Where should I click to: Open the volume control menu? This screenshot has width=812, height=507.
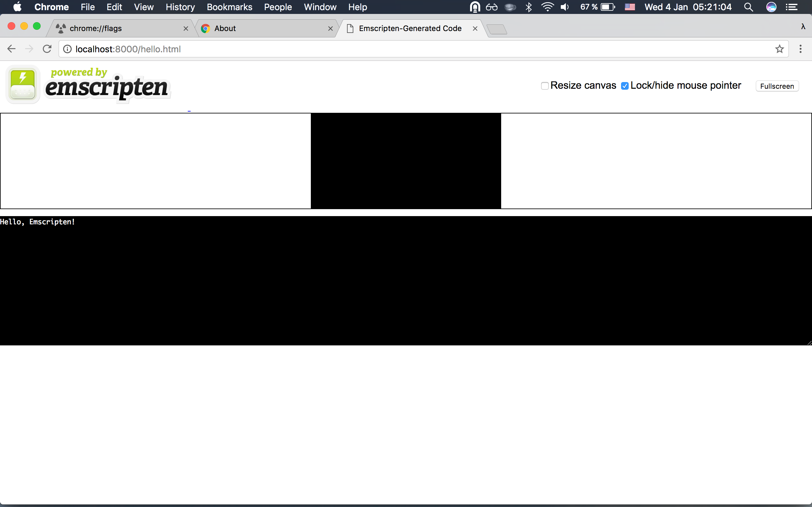565,7
